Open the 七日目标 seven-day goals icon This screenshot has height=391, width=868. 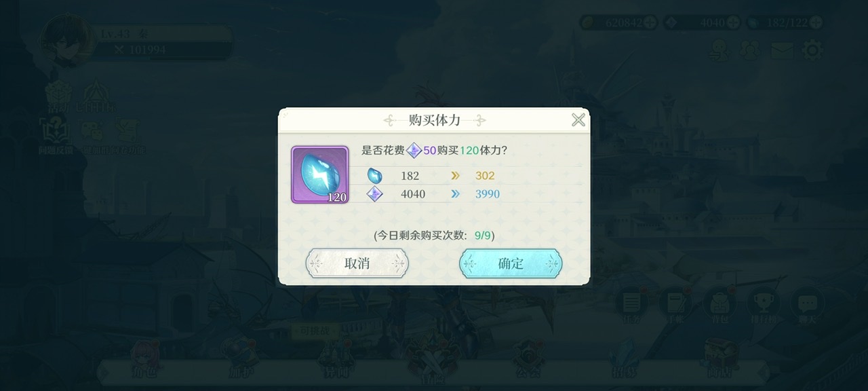[95, 96]
